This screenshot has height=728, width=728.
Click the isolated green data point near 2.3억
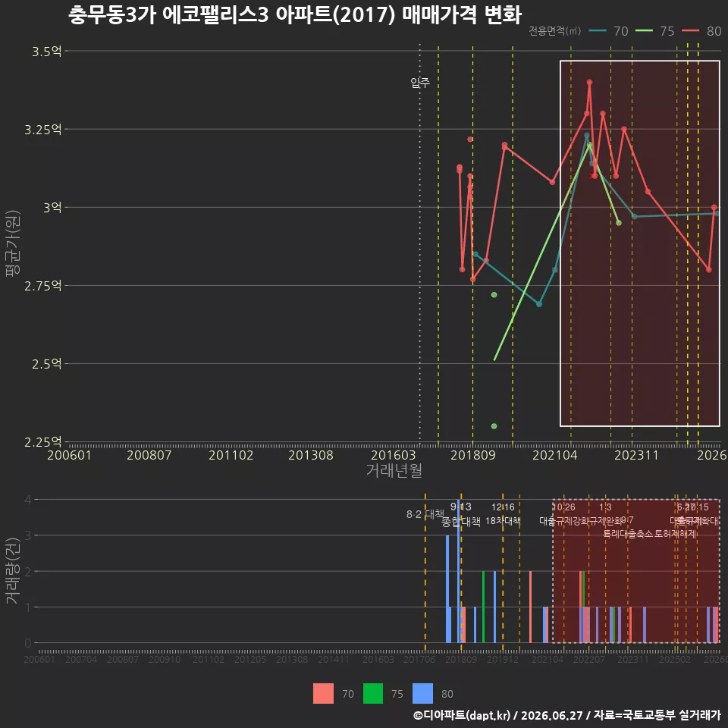(494, 426)
